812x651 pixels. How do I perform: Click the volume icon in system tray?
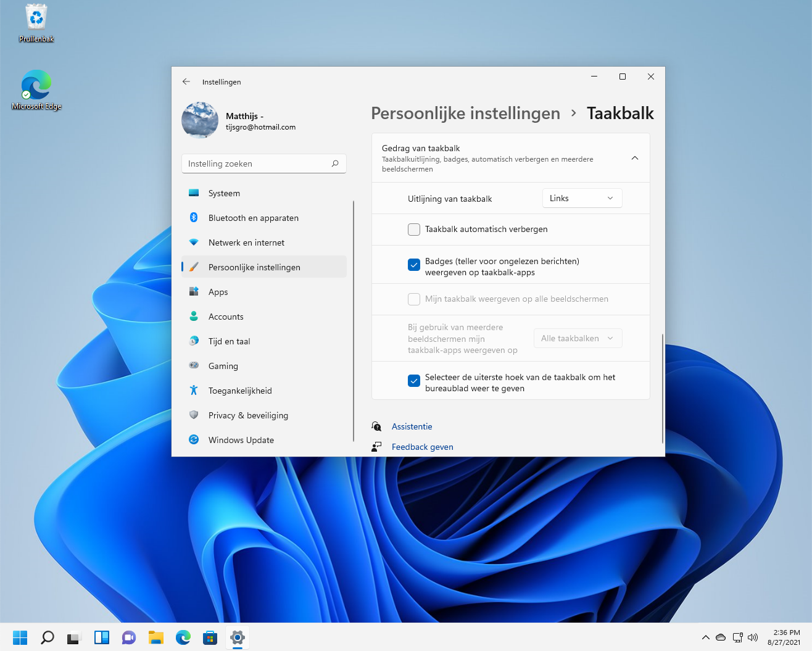coord(753,637)
